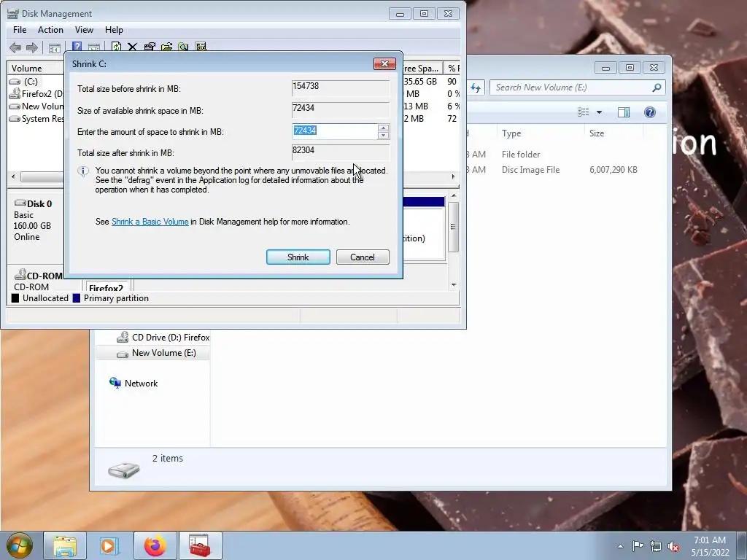The height and width of the screenshot is (560, 747).
Task: Close the Shrink C: dialog
Action: point(384,64)
